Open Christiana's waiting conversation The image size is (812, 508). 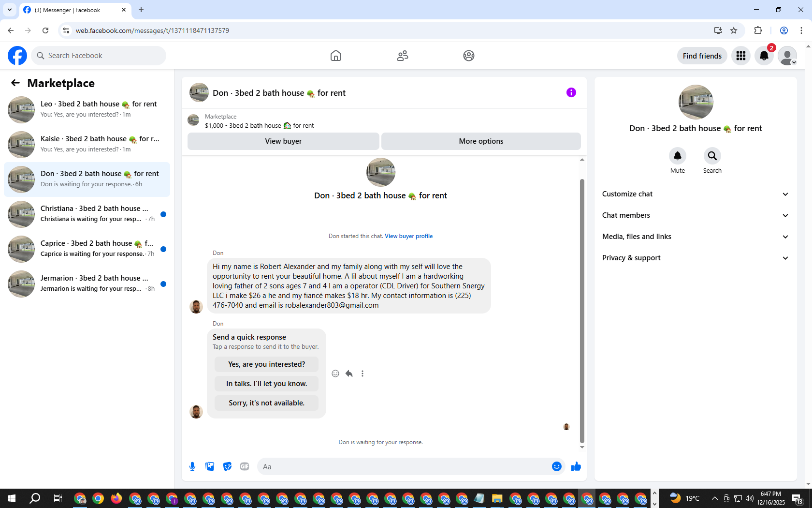87,214
